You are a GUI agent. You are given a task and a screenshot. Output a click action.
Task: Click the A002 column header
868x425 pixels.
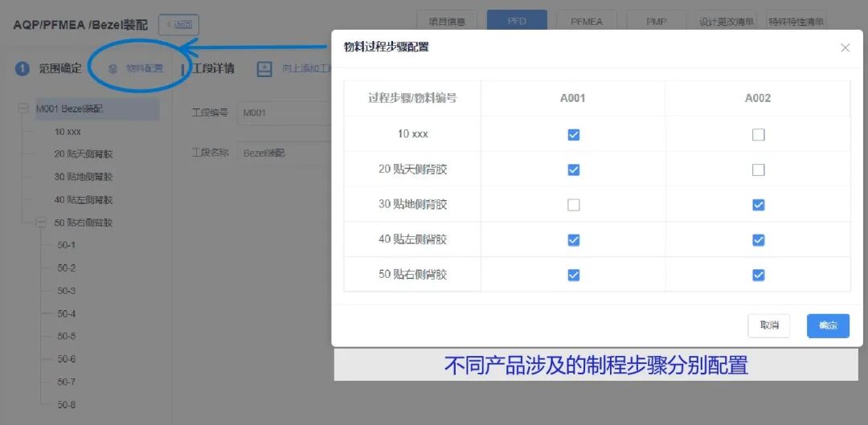point(758,99)
